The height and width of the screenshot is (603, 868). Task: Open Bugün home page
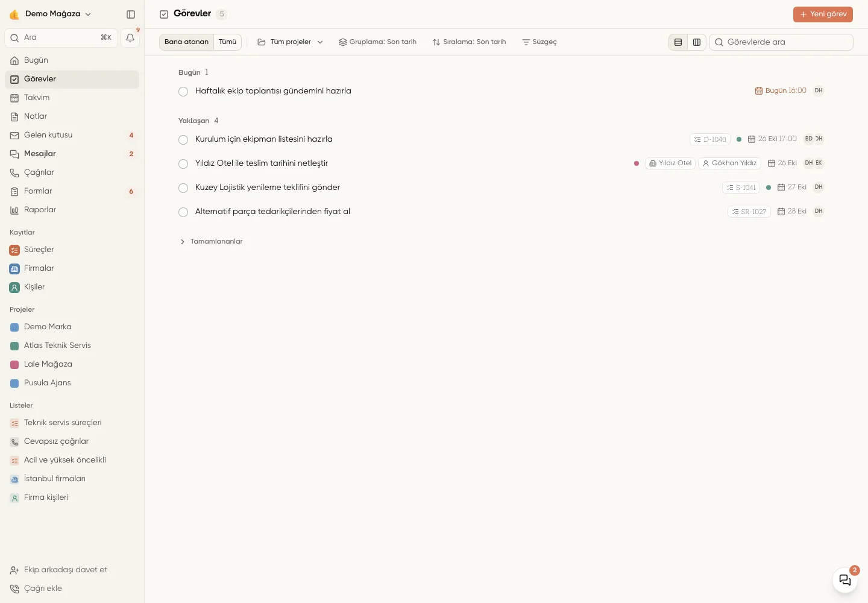click(x=72, y=60)
